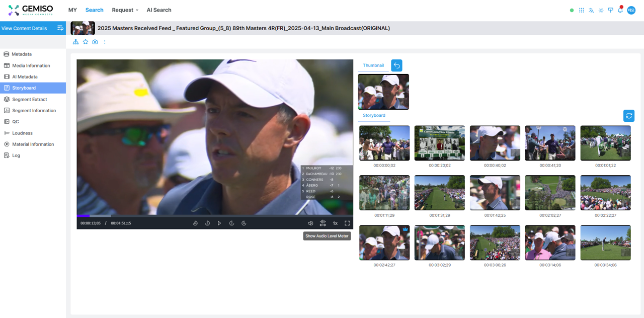Seek along the video progress bar
644x318 pixels.
point(215,216)
